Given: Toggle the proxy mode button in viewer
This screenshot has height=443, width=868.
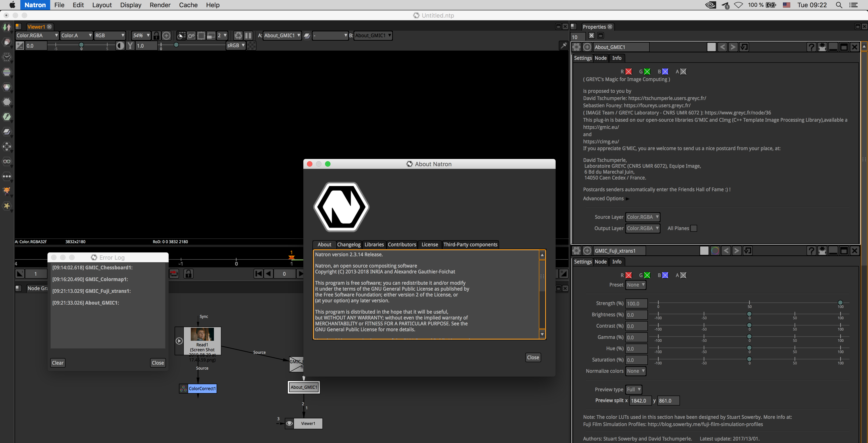Looking at the screenshot, I should pos(211,36).
